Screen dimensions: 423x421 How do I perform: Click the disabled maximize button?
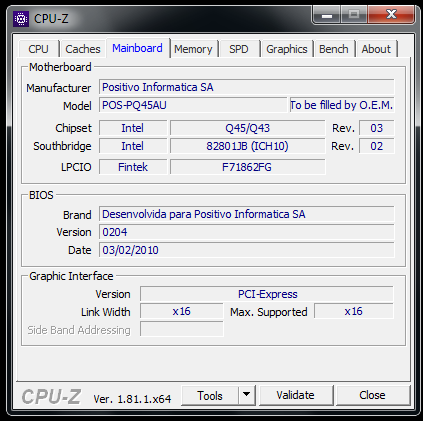(x=354, y=15)
